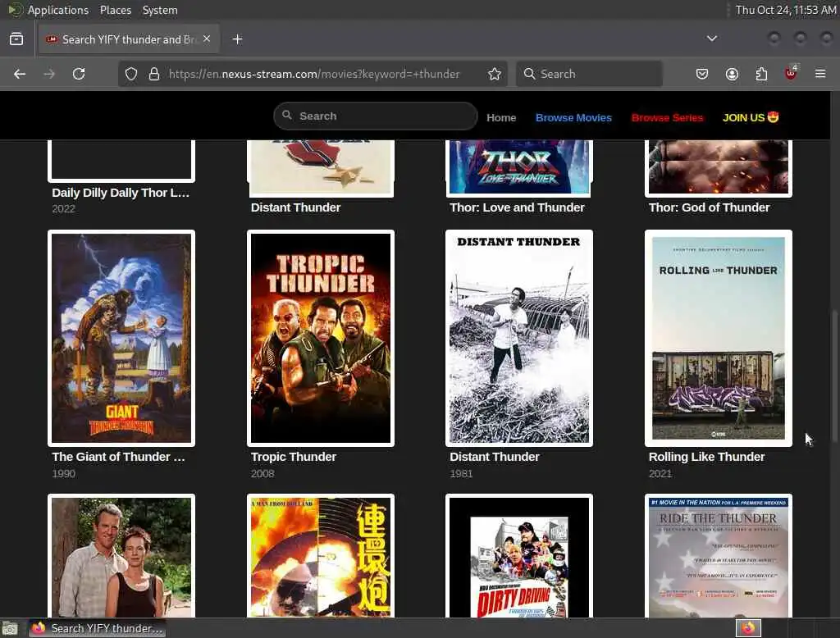Open the Ride the Thunder poster

pos(719,556)
